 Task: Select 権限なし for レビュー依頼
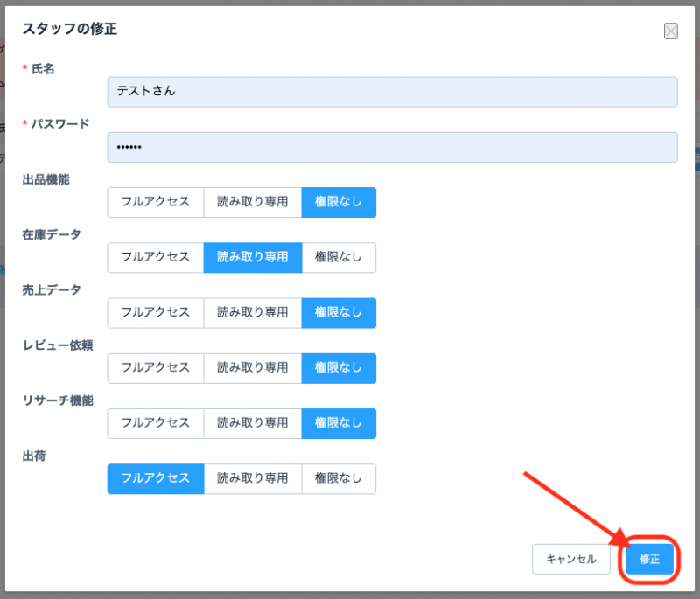pos(339,368)
